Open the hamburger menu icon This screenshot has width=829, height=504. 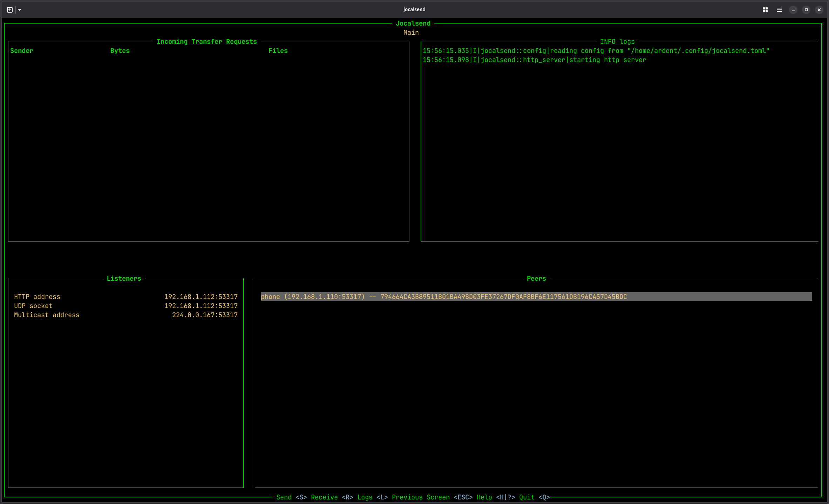779,10
